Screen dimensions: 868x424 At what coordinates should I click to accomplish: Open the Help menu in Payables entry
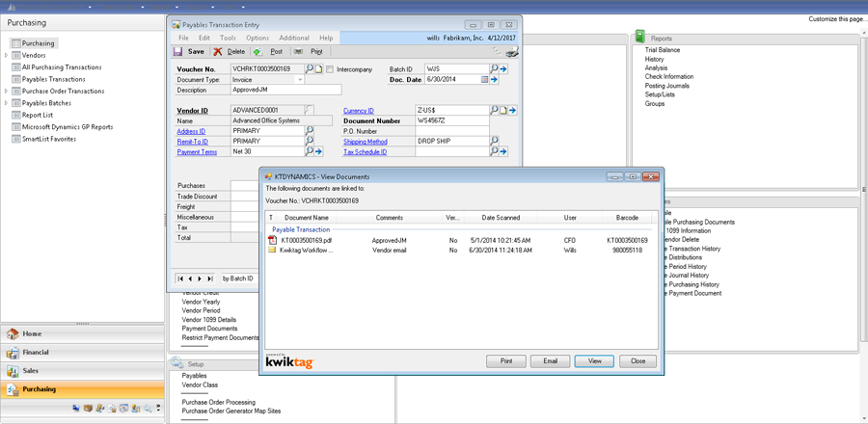(326, 39)
